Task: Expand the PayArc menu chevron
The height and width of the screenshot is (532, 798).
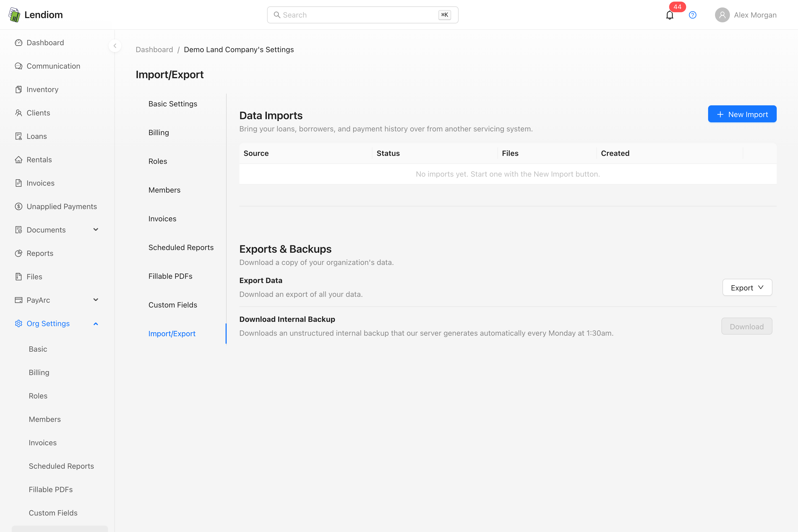Action: pyautogui.click(x=96, y=300)
